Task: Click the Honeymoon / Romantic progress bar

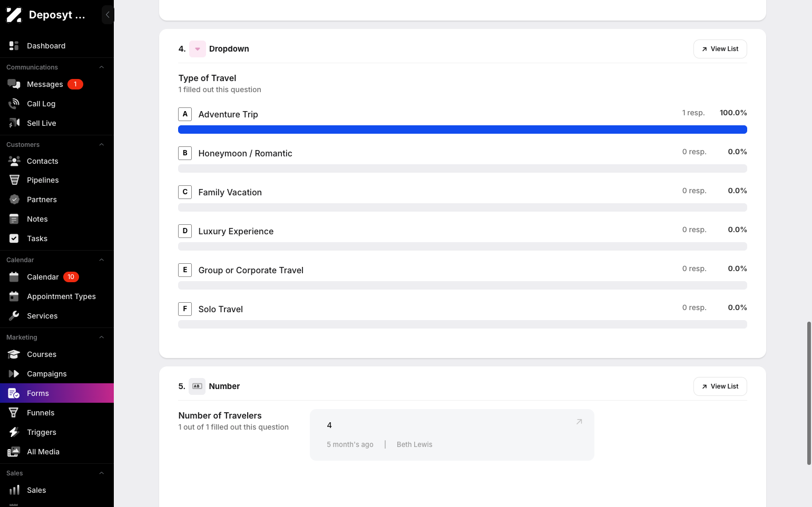Action: [x=463, y=168]
